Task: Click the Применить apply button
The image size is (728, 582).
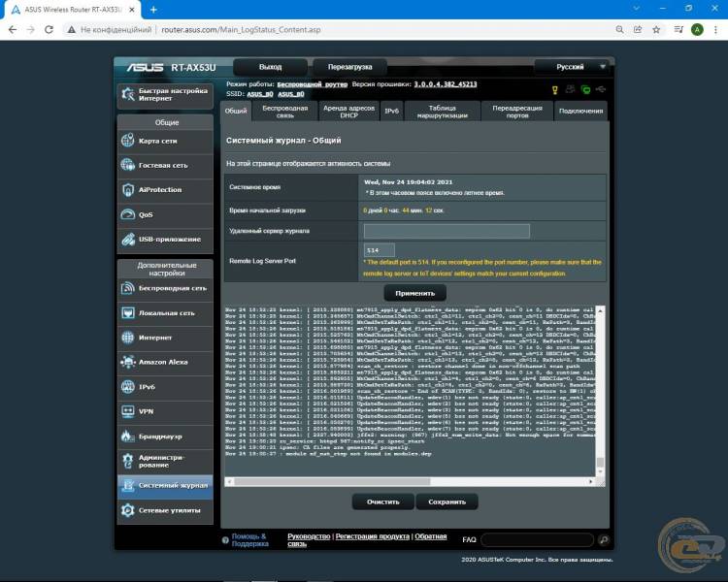Action: [x=415, y=293]
